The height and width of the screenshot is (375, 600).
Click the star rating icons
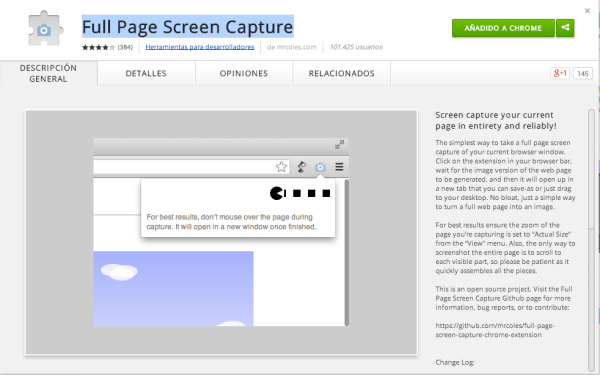click(98, 47)
